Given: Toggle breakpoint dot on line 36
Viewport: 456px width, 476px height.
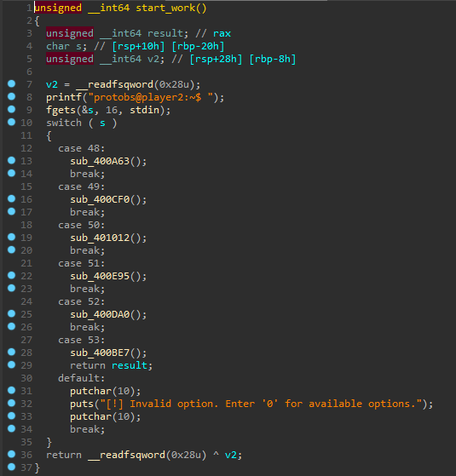Looking at the screenshot, I should click(x=12, y=454).
